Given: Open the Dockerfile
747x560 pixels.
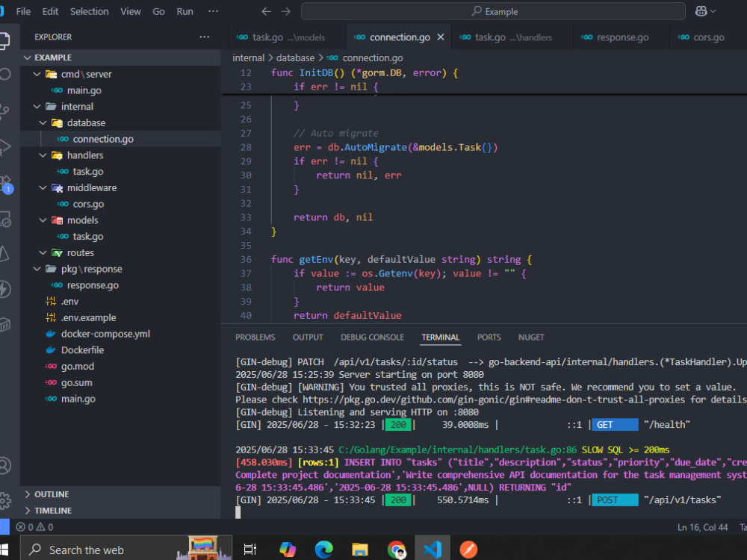Looking at the screenshot, I should point(120,350).
